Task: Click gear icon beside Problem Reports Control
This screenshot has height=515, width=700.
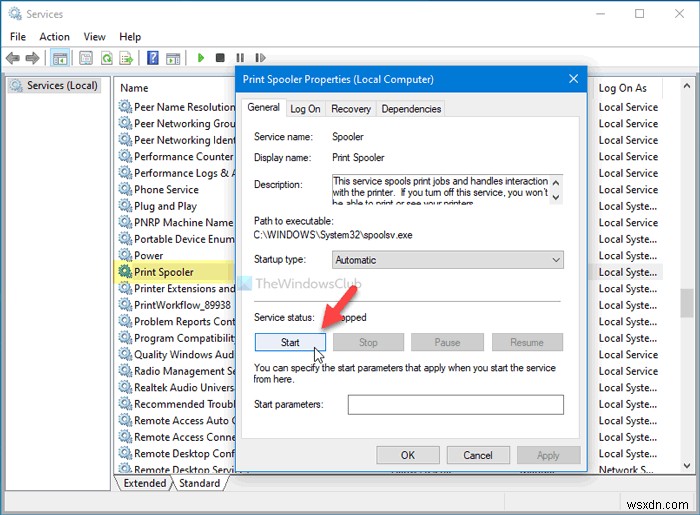Action: coord(125,321)
